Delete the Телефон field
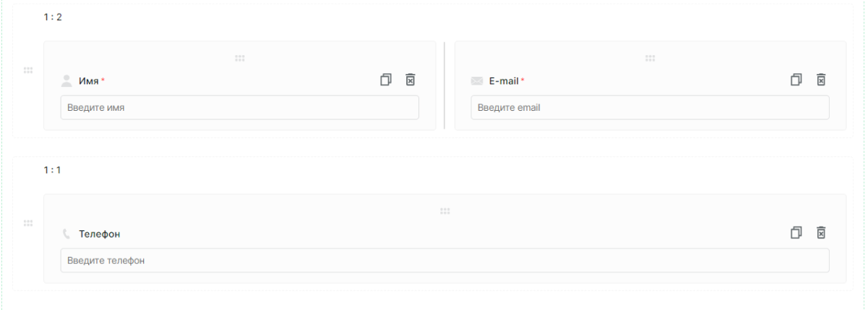This screenshot has height=310, width=868. pos(822,232)
